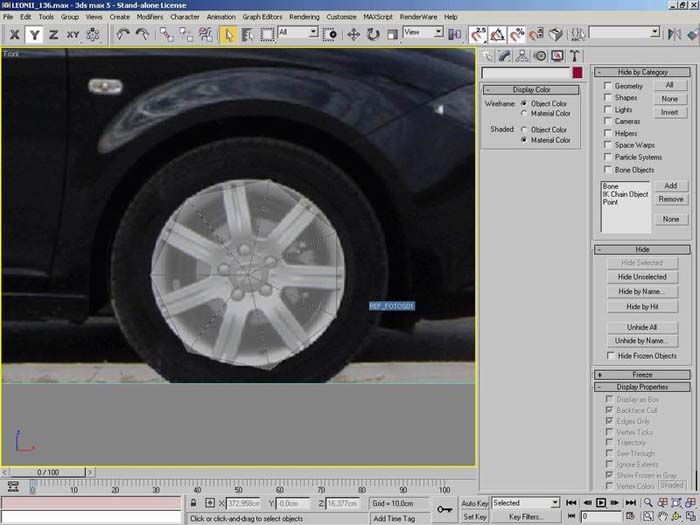Open the View reference coordinate dropdown
The height and width of the screenshot is (525, 700).
[x=423, y=33]
